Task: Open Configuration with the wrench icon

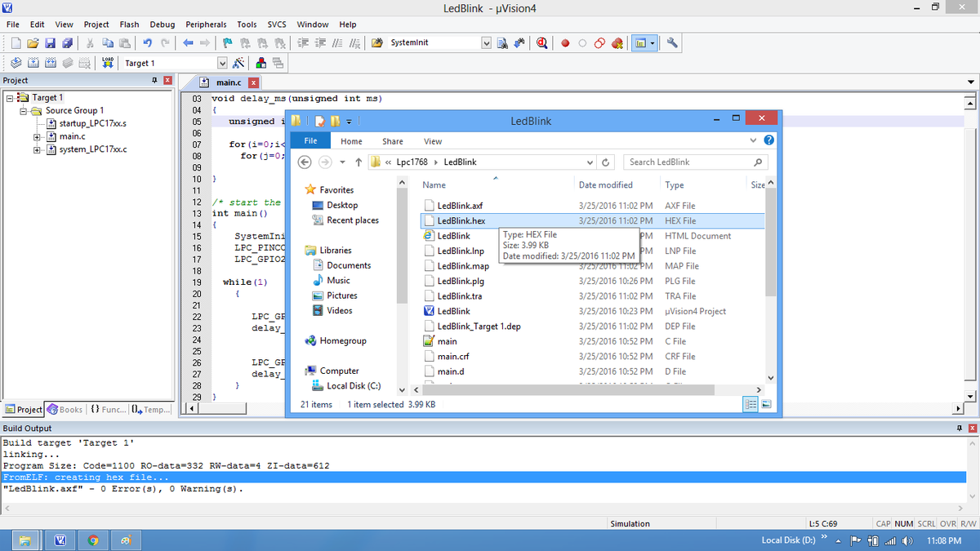Action: pyautogui.click(x=672, y=42)
